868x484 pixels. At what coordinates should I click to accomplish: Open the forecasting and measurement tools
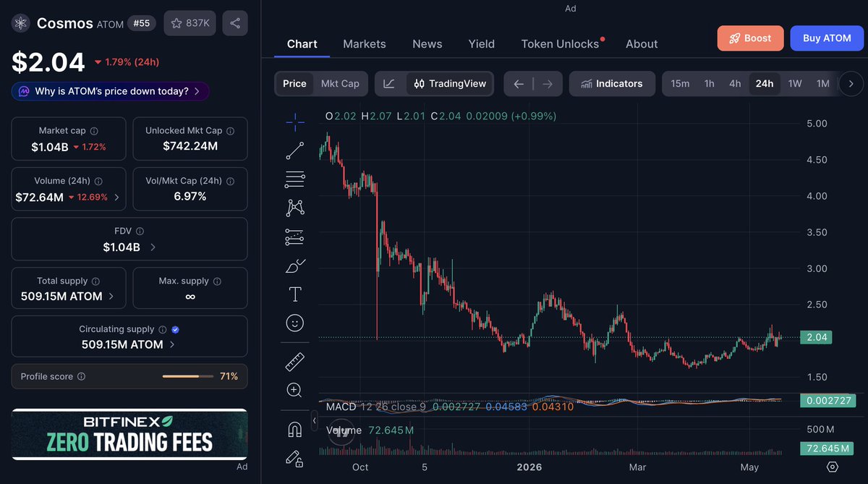point(295,237)
